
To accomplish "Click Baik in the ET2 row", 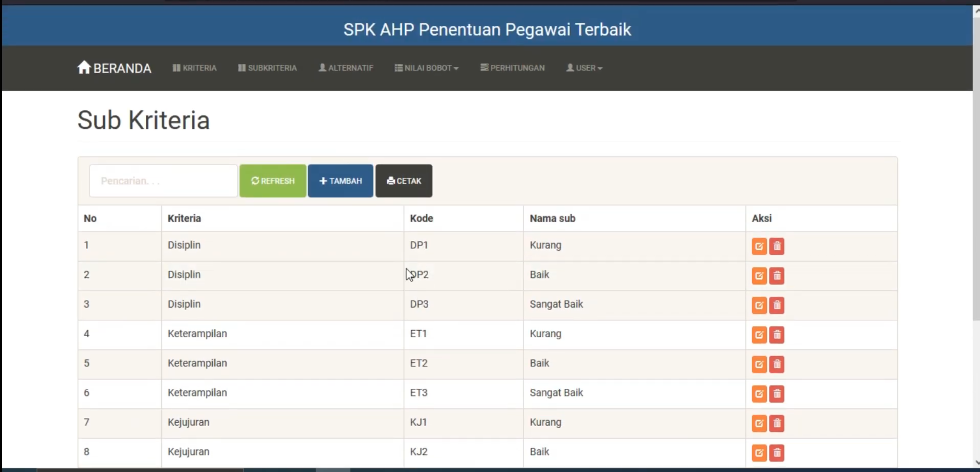I will click(539, 363).
